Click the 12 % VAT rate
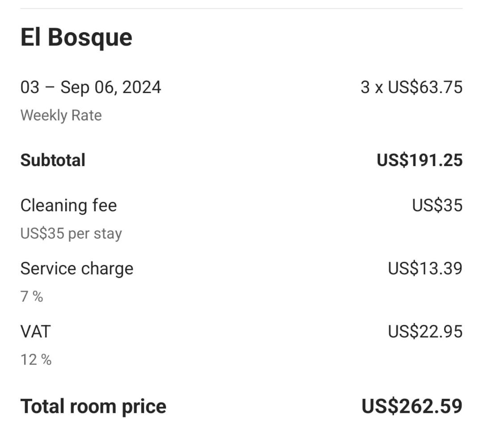483x448 pixels. (36, 359)
